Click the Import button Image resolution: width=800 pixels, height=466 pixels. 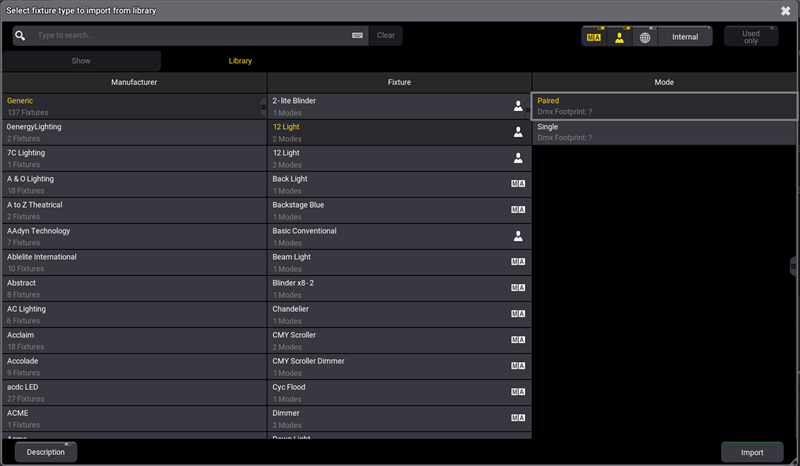(x=752, y=452)
